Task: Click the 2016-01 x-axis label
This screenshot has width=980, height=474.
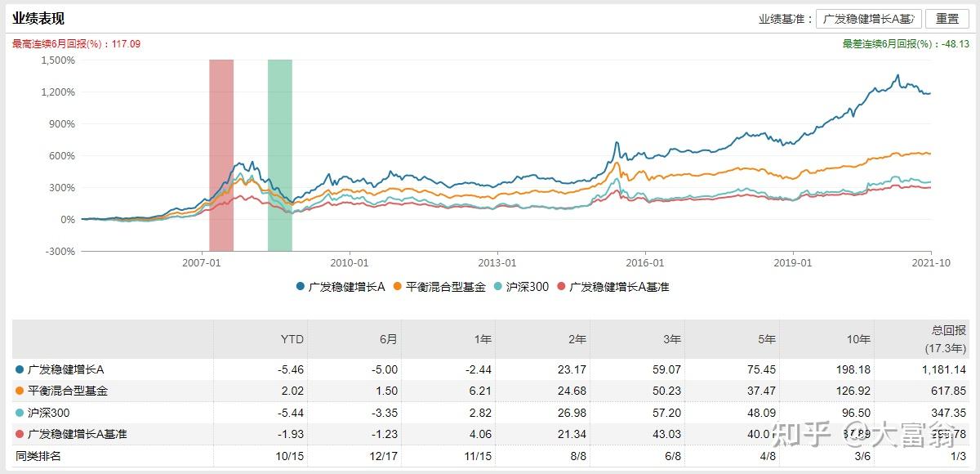Action: pyautogui.click(x=645, y=262)
